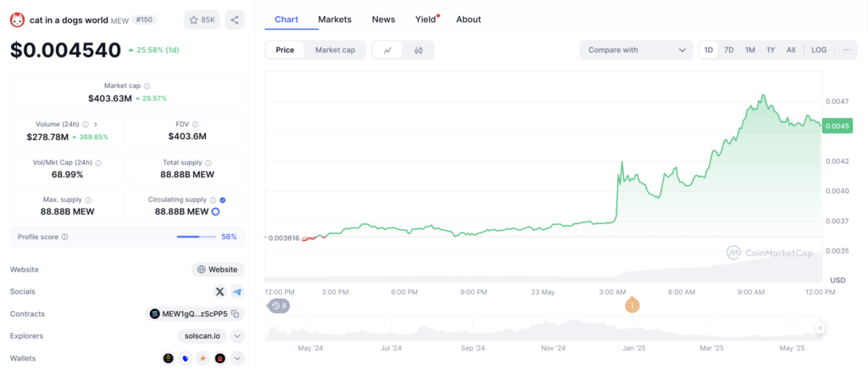Open the Yield tab
This screenshot has height=369, width=868.
(x=426, y=20)
